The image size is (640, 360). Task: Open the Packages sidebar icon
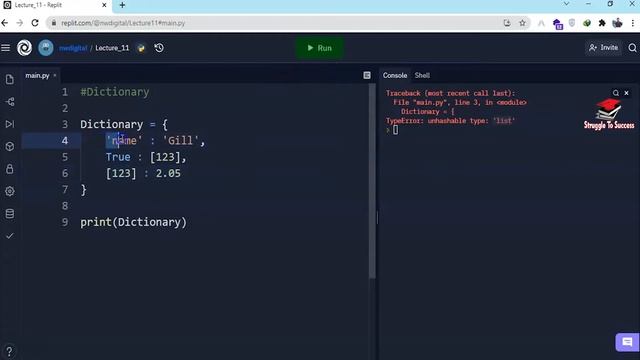(10, 146)
